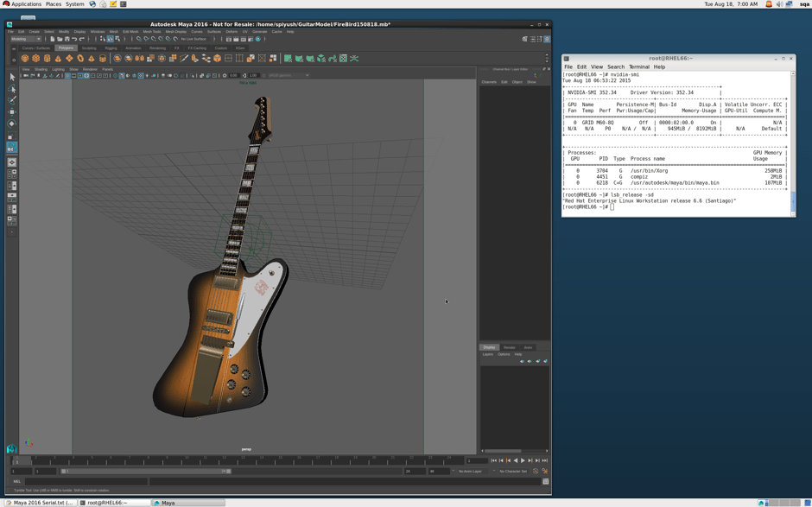Switch to the Rendering shelf tab

157,48
